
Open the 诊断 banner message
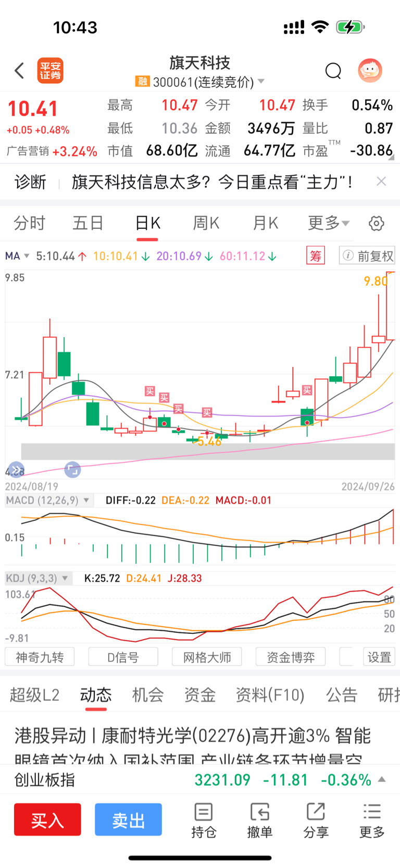212,181
